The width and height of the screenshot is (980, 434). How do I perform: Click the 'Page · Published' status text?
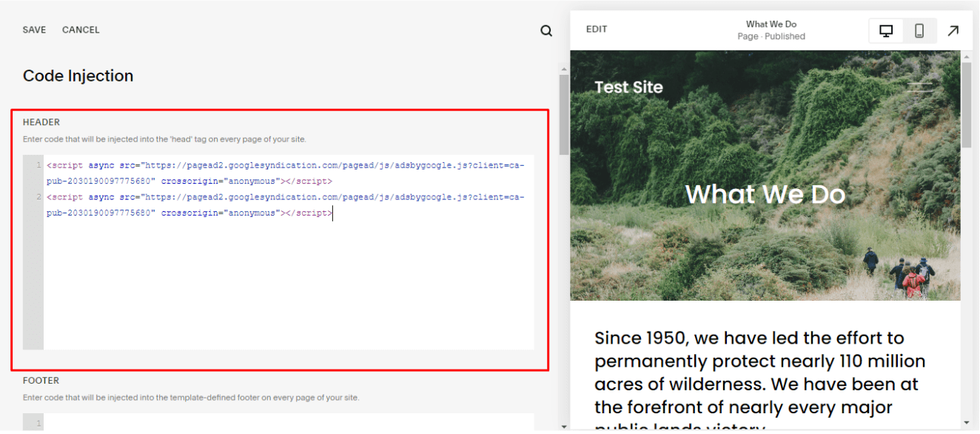(x=771, y=36)
